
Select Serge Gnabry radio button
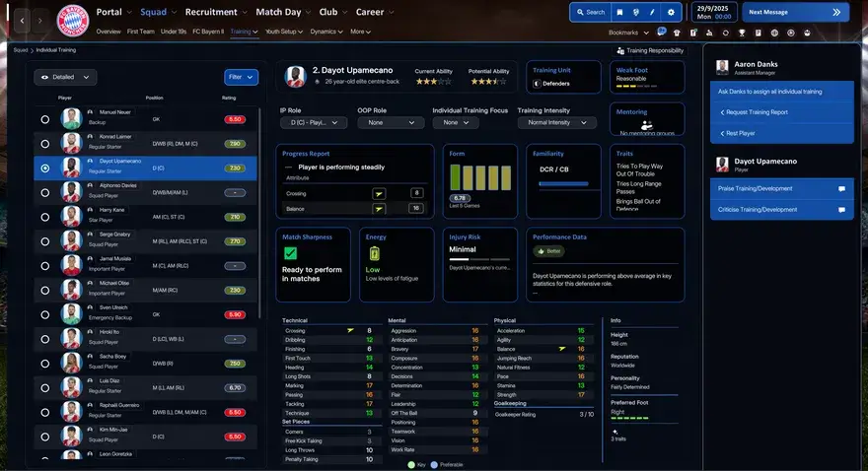(x=44, y=241)
